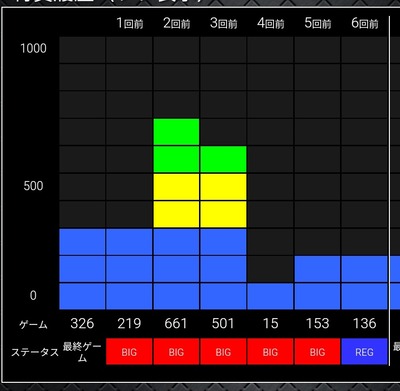Image resolution: width=400 pixels, height=391 pixels.
Task: Click the 6回前 column header
Action: (x=365, y=23)
